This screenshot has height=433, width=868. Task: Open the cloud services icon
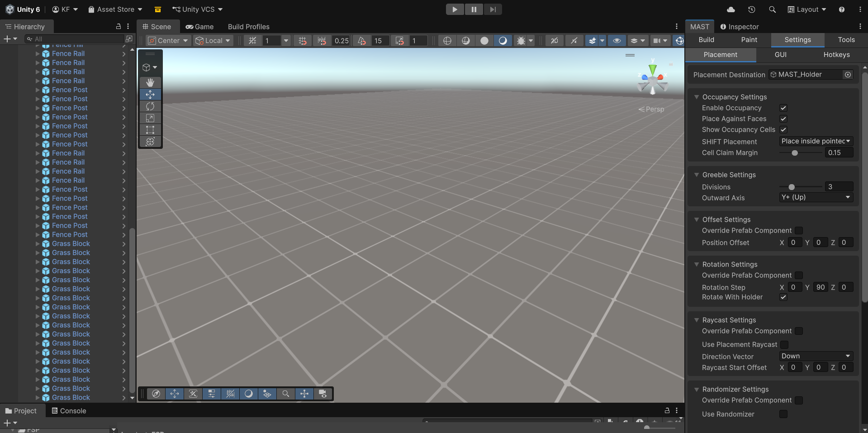731,10
